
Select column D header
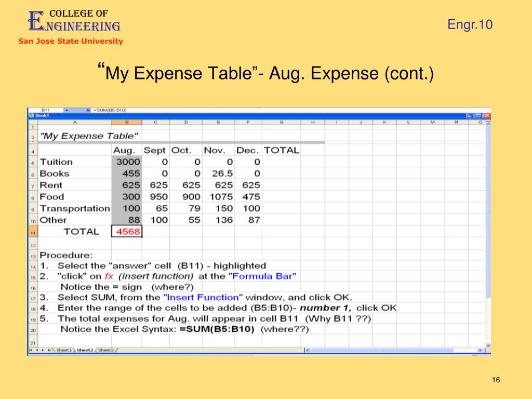click(186, 122)
